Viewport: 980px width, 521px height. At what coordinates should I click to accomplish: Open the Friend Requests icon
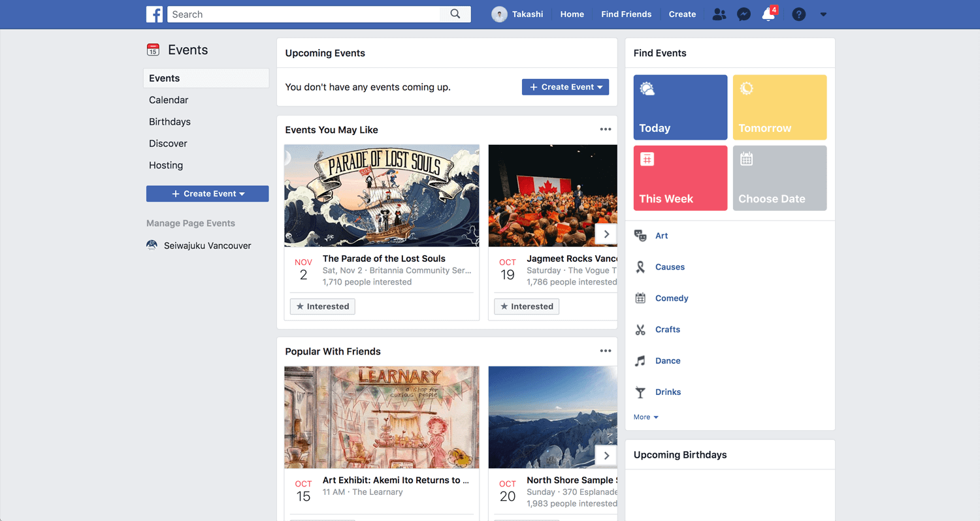719,14
